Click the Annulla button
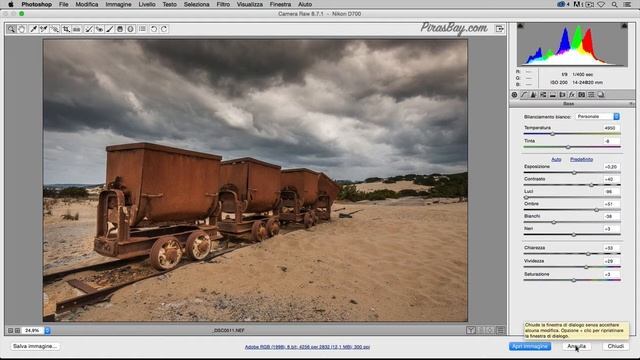This screenshot has height=360, width=640. click(x=576, y=346)
